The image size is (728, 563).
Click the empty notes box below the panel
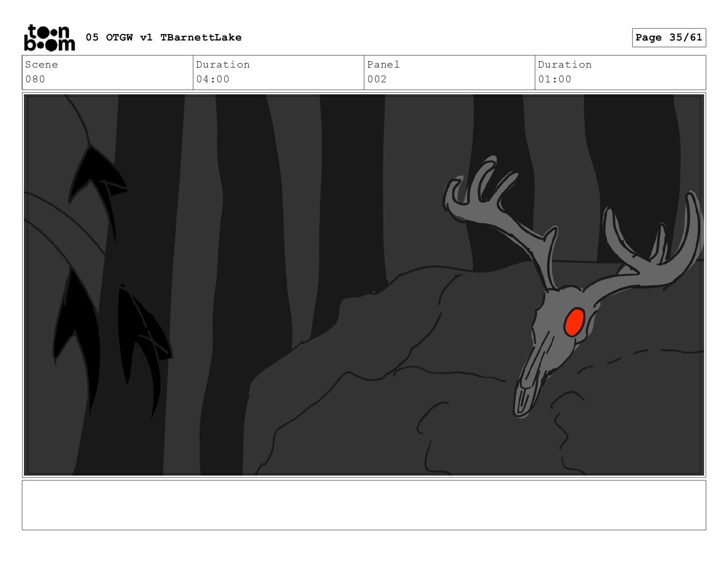click(364, 505)
